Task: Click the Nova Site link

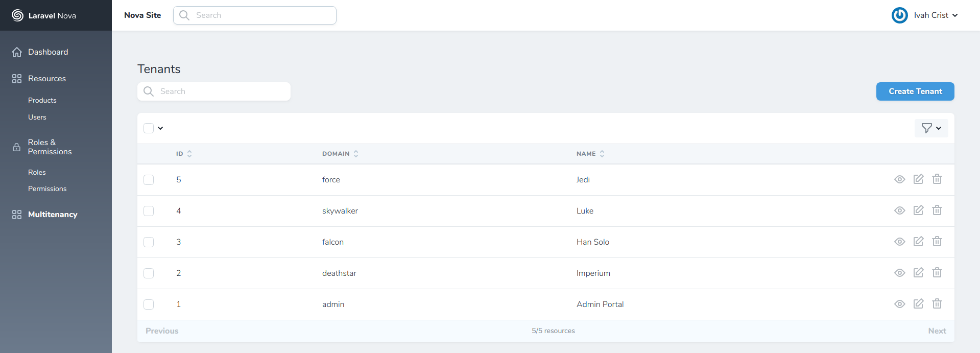Action: (x=142, y=15)
